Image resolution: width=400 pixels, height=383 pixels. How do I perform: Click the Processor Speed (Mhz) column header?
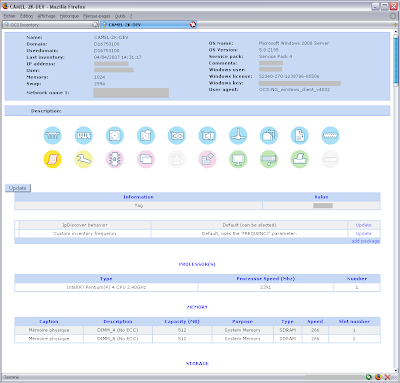[x=266, y=279]
